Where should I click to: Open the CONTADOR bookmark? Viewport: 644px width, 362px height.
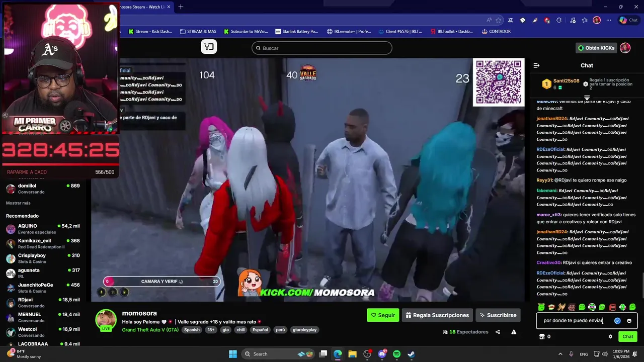(x=496, y=31)
